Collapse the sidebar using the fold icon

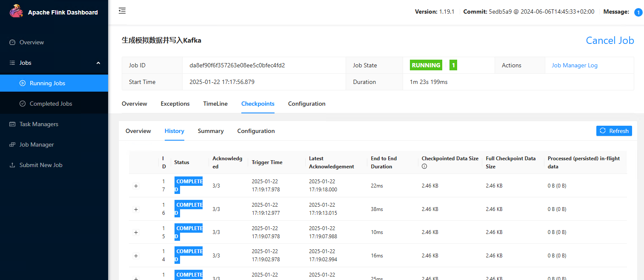pos(122,11)
